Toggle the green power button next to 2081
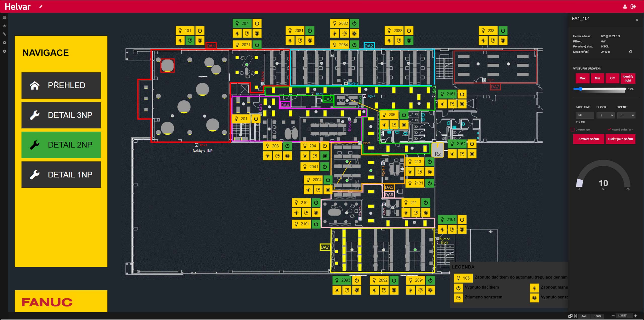 coord(310,31)
